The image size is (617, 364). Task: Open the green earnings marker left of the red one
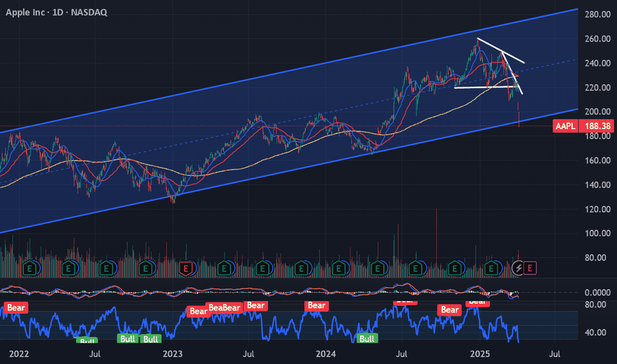pos(146,269)
